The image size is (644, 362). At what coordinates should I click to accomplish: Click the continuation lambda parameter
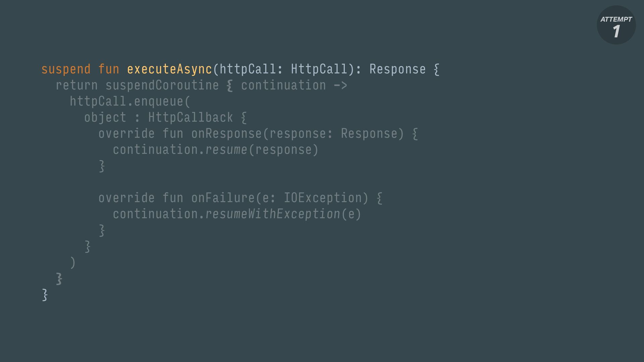[x=283, y=85]
